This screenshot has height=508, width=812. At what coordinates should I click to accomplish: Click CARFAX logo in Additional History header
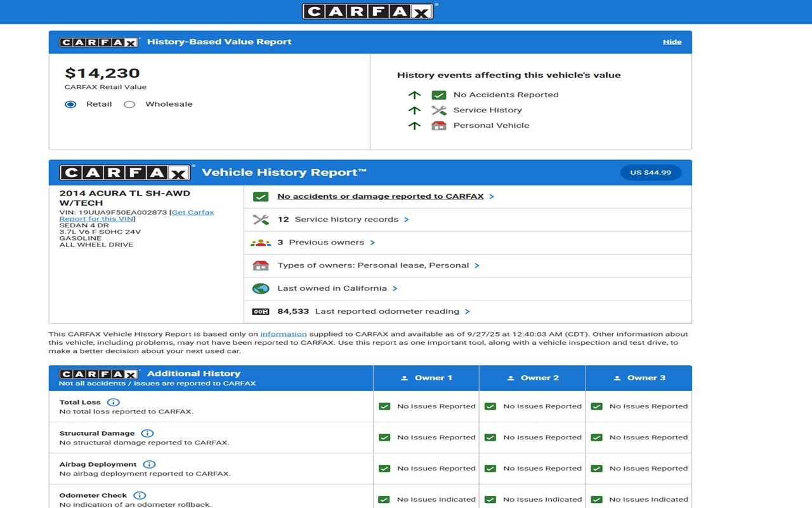point(99,374)
